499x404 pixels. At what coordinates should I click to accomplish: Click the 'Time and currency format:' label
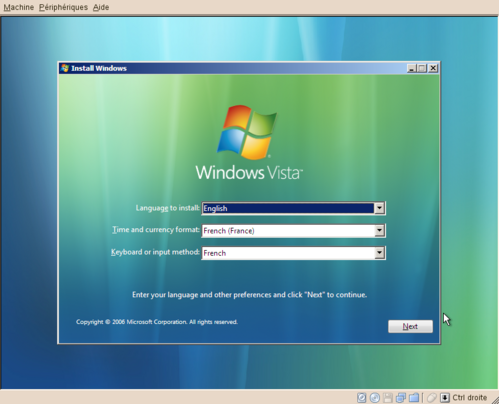[x=156, y=230]
